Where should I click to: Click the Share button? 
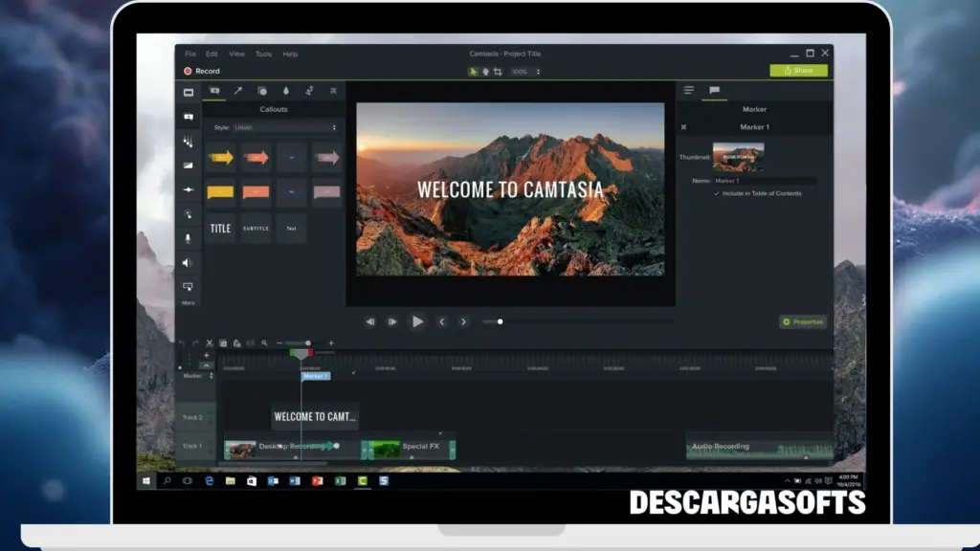(799, 70)
